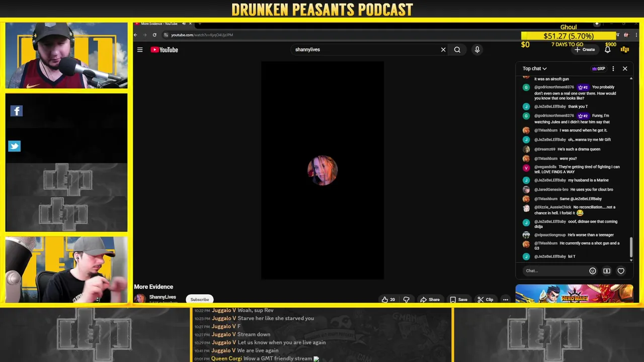This screenshot has width=644, height=362.
Task: Click 'Woah, sup Rev' overlay line
Action: click(256, 310)
